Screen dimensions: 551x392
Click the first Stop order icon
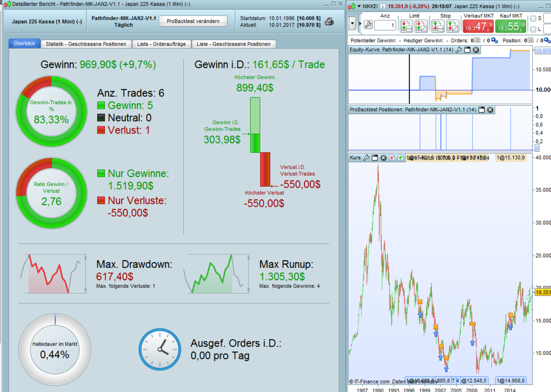pyautogui.click(x=438, y=26)
